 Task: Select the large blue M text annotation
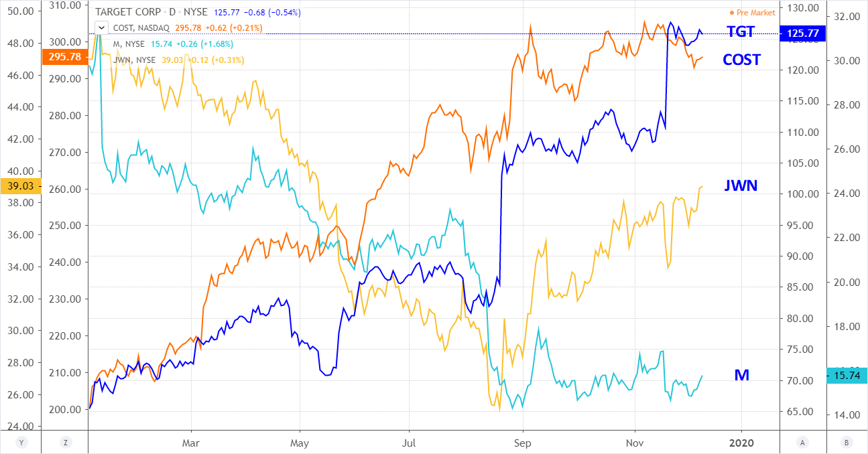pos(741,376)
